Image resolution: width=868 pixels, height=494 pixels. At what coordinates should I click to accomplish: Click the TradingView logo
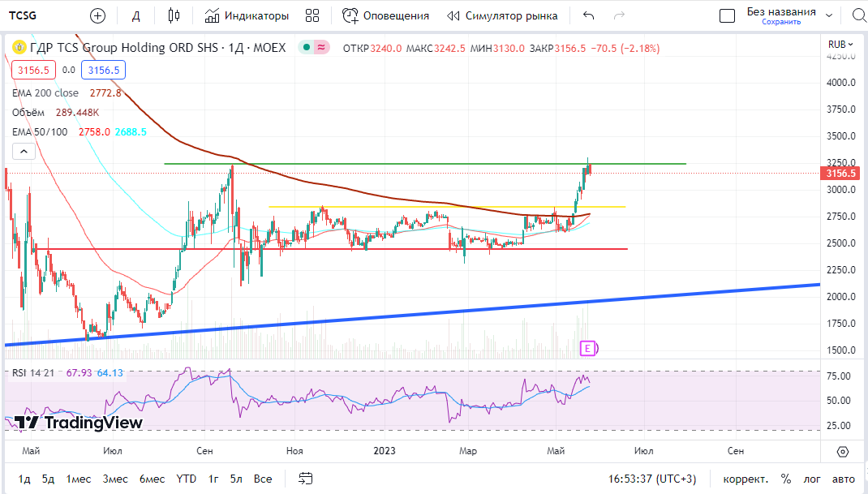point(78,423)
